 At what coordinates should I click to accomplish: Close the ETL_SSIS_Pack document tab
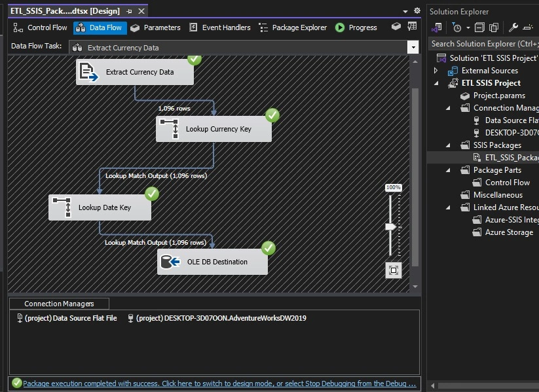tap(141, 11)
